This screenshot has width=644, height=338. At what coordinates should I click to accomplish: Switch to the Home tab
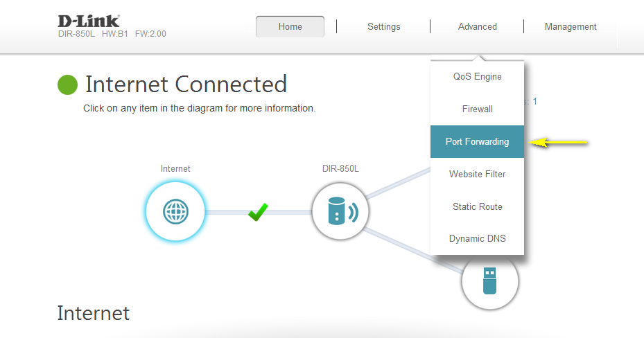(290, 27)
